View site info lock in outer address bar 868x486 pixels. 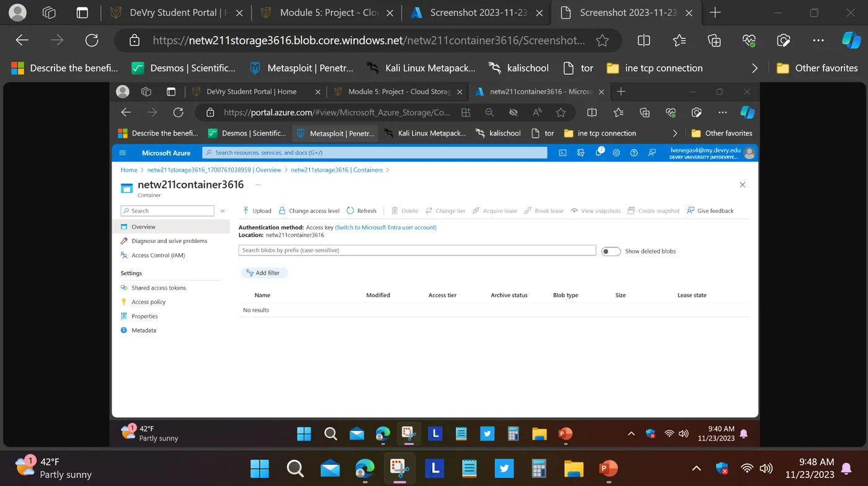135,40
